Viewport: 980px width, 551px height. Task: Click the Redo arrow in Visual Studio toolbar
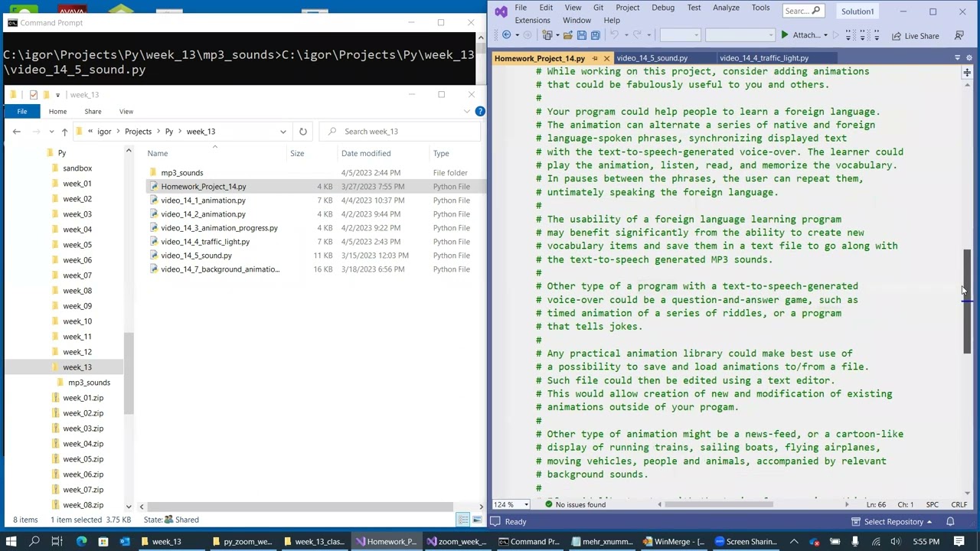point(636,35)
